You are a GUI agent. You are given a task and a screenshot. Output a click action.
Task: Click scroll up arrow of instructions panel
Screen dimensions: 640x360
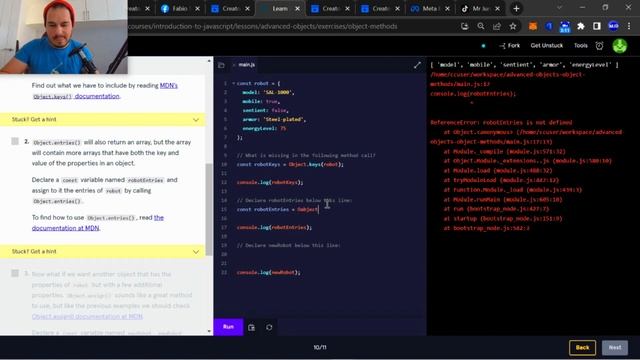209,61
